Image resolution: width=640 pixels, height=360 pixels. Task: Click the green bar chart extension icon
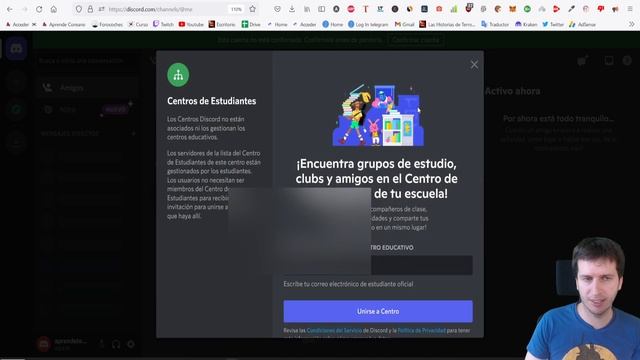click(x=454, y=9)
